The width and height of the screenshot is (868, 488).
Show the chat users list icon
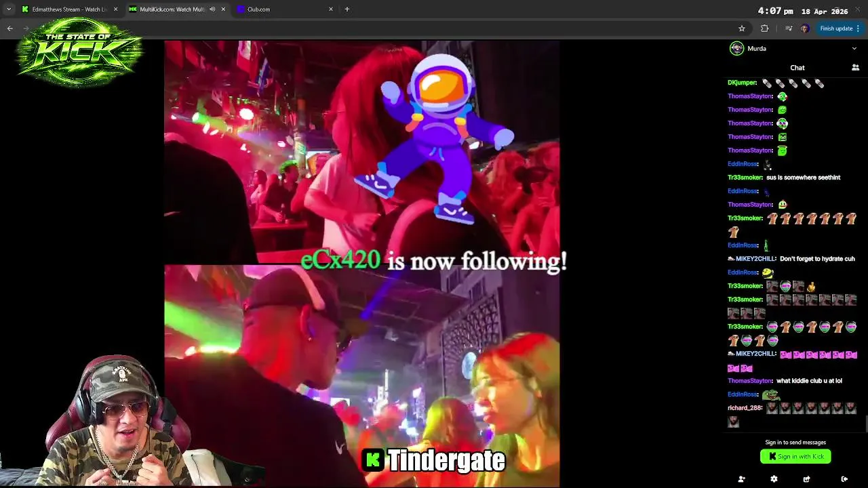pos(855,68)
